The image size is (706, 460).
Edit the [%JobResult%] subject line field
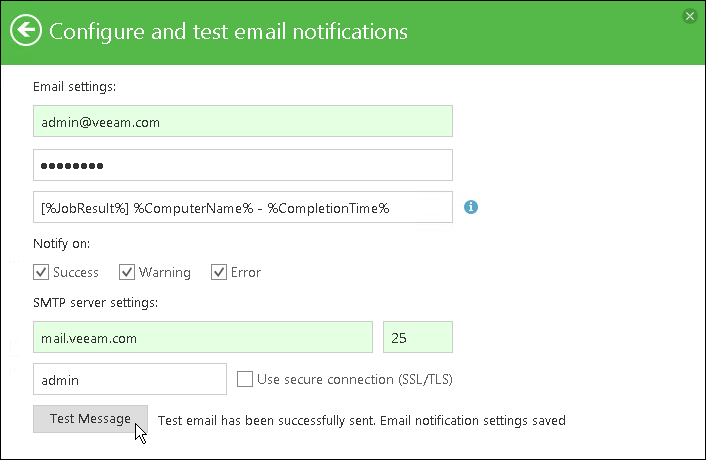pyautogui.click(x=243, y=207)
